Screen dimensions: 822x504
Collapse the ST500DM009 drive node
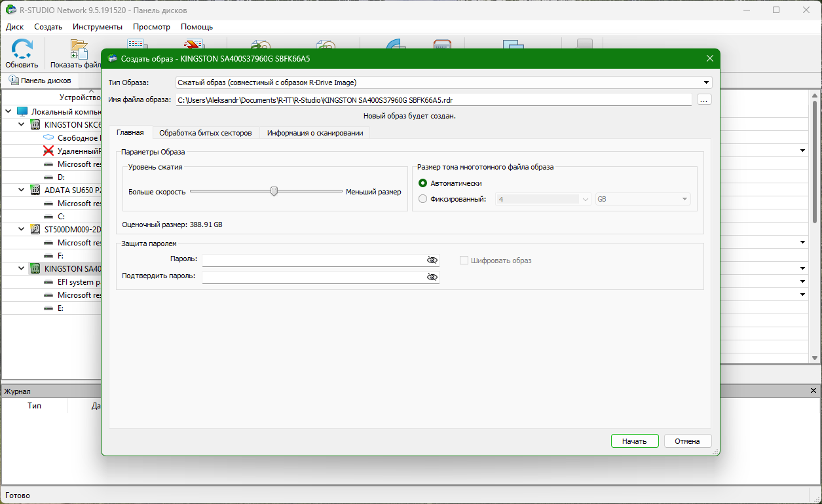click(22, 230)
